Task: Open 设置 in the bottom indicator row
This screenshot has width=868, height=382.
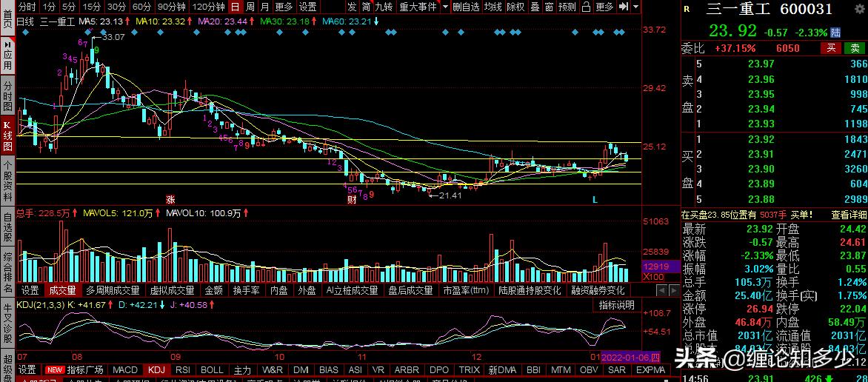Action: (27, 370)
